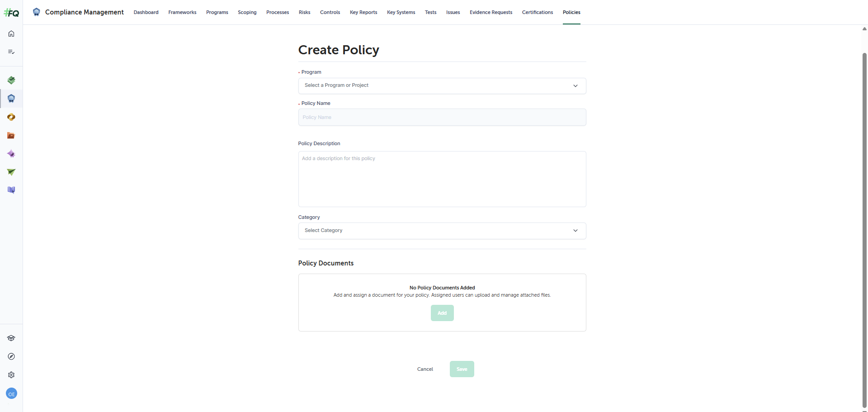
Task: Click the Add policy document button
Action: (442, 313)
